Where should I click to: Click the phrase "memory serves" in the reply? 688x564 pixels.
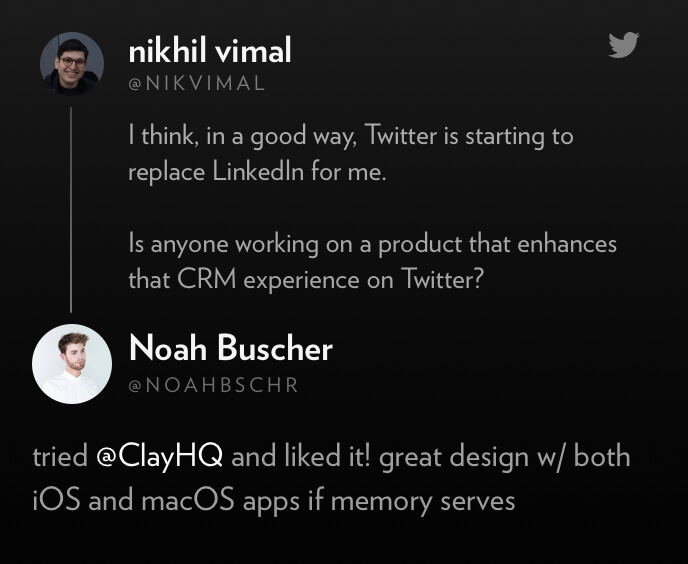pyautogui.click(x=422, y=499)
